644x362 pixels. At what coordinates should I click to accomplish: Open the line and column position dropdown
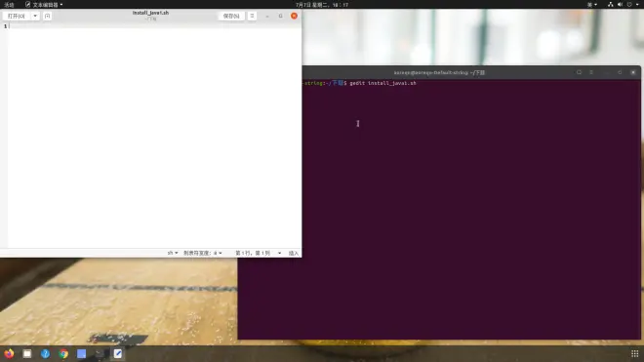(258, 253)
